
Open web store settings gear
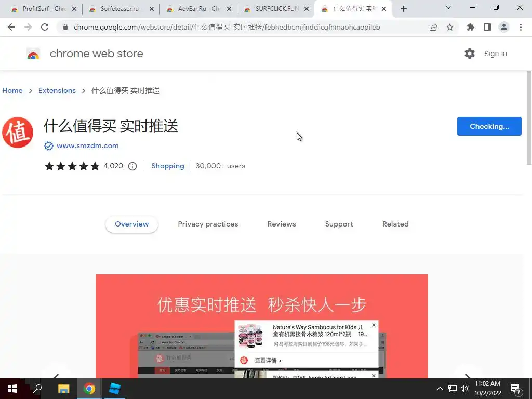(470, 54)
